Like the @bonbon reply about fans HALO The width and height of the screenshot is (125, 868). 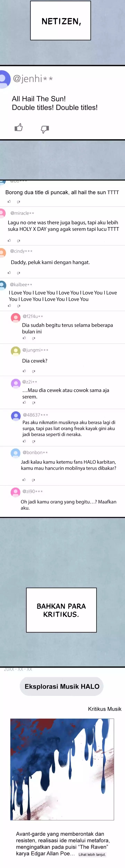click(24, 479)
